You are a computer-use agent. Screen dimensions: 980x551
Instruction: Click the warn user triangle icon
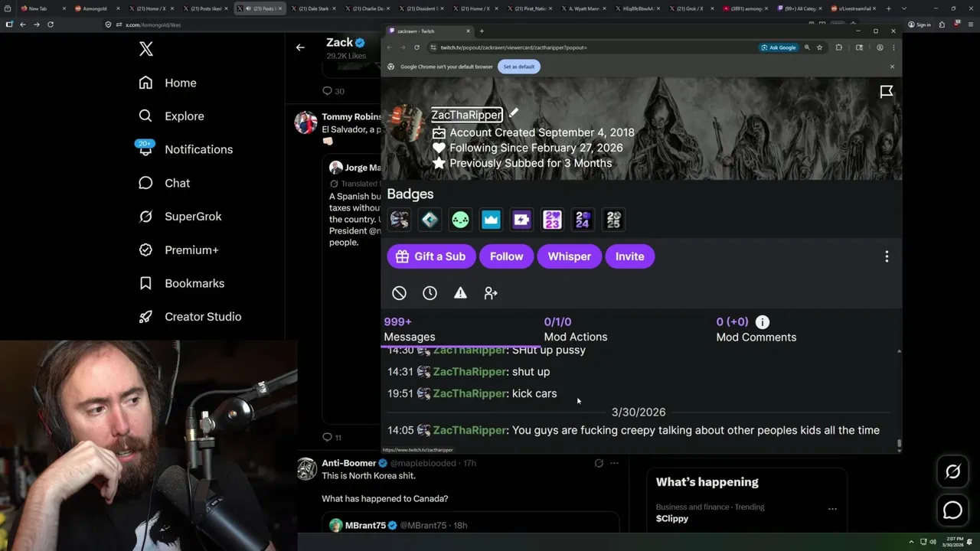[460, 293]
